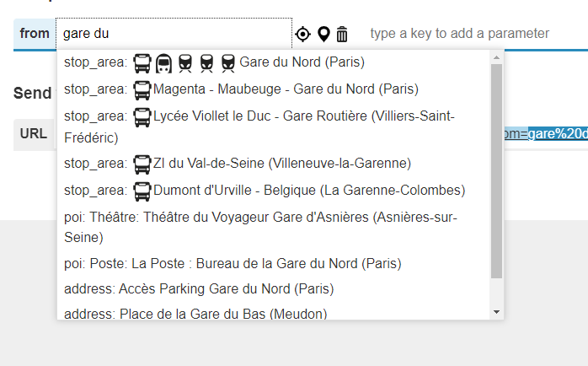The height and width of the screenshot is (366, 588).
Task: Pick Théâtre du Voyageur Gare d'Asnières poi
Action: (274, 227)
